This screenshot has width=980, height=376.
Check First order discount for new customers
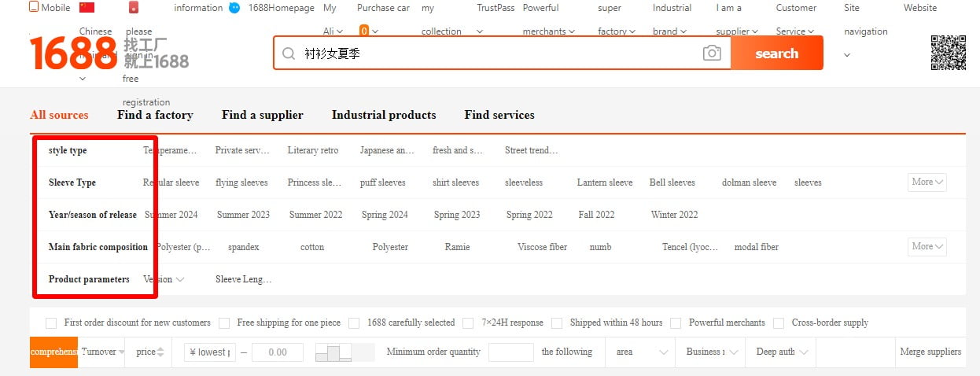(x=51, y=323)
